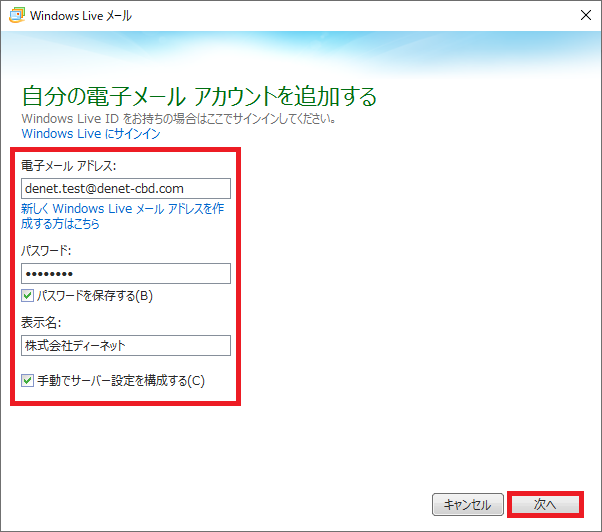Click the Windows Live ID をお持ちの場合 text
602x532 pixels.
tap(179, 119)
